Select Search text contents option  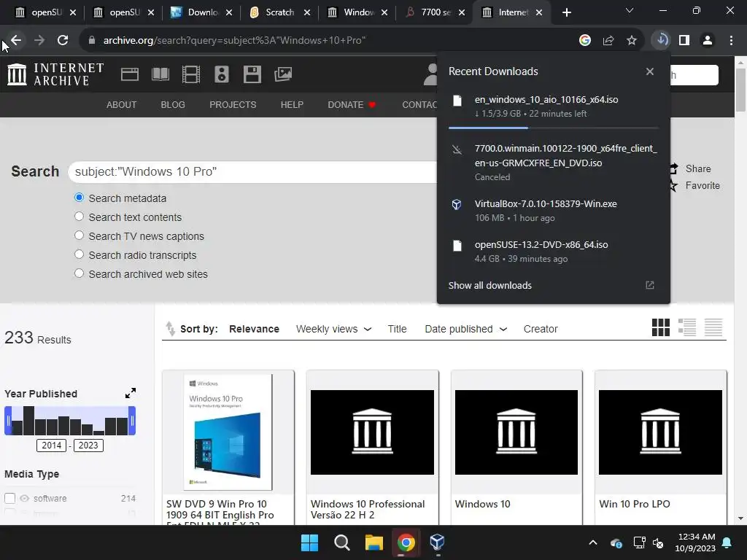(79, 217)
